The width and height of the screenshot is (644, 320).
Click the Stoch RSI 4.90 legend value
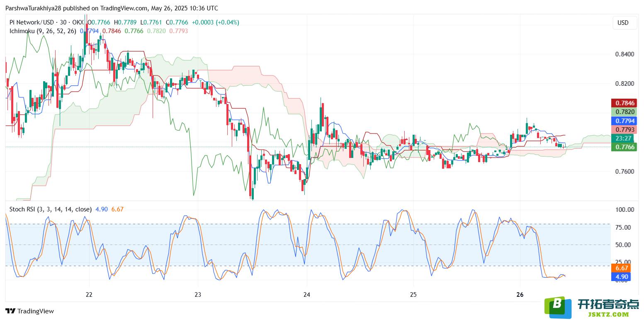[102, 209]
